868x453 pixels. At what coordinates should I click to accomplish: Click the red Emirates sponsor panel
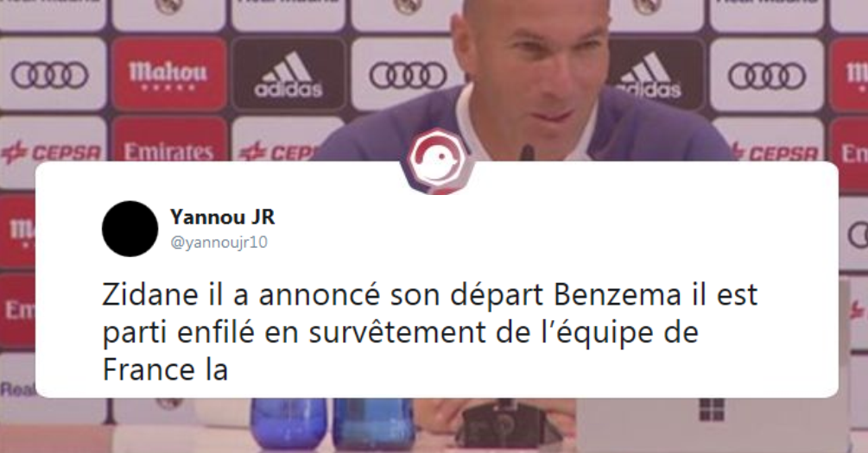[168, 141]
